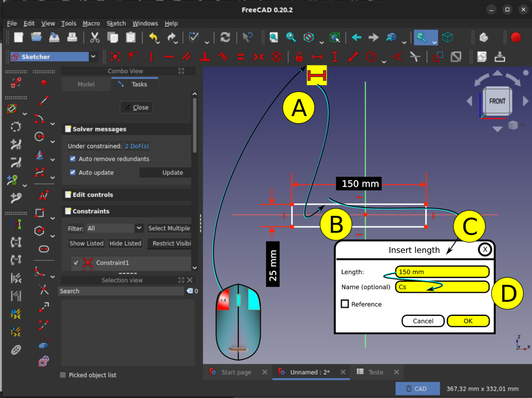Switch to the Model tab
Viewport: 532px width, 398px height.
pyautogui.click(x=86, y=84)
